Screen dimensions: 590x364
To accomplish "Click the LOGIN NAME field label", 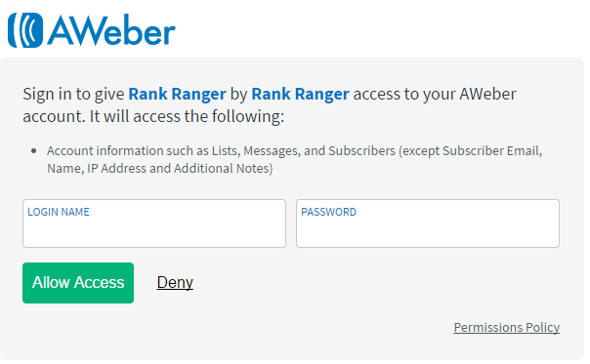I will pyautogui.click(x=59, y=212).
